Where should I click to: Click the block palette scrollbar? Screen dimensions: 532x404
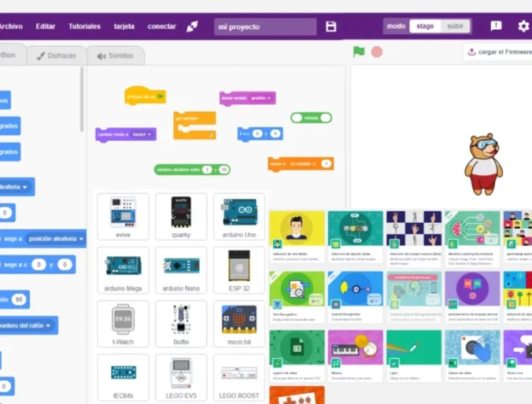tap(82, 99)
